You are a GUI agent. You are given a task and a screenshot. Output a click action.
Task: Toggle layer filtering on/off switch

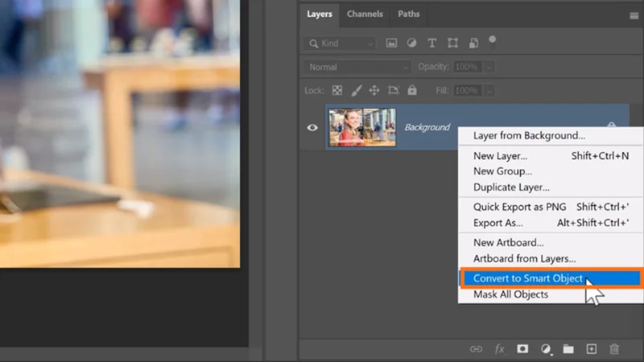[x=492, y=43]
